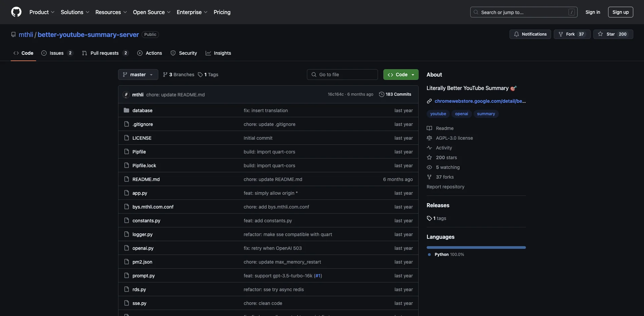
Task: Click the mthli avatar in commit row
Action: click(126, 95)
